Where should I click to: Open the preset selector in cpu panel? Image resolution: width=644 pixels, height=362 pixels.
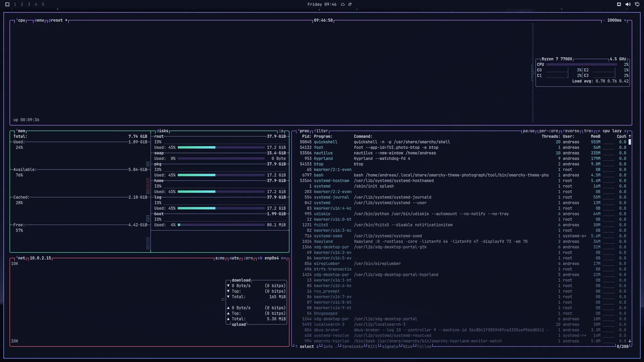[x=56, y=20]
